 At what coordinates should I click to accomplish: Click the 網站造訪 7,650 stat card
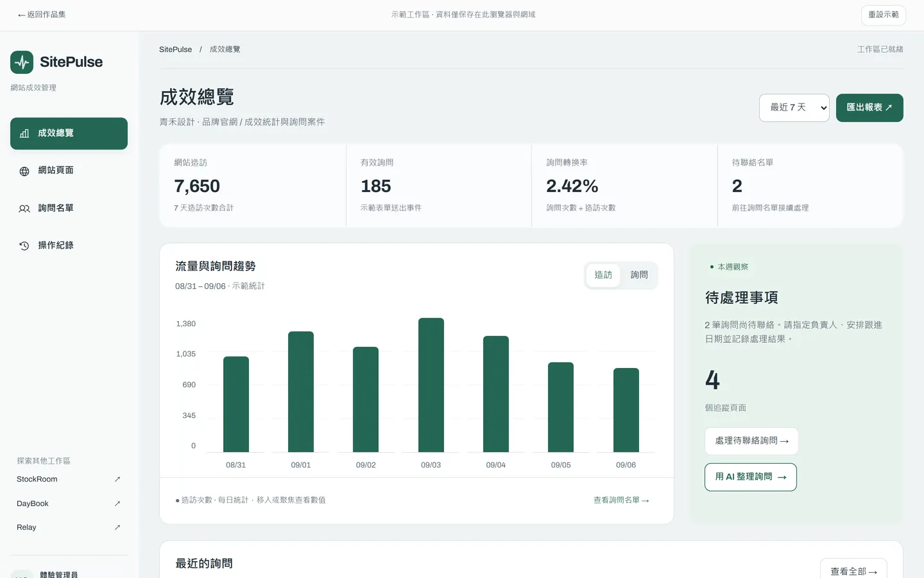[x=253, y=186]
